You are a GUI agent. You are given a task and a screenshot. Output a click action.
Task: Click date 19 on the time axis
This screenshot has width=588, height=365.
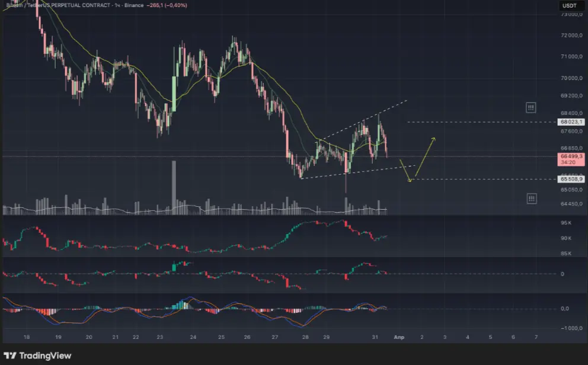click(58, 337)
